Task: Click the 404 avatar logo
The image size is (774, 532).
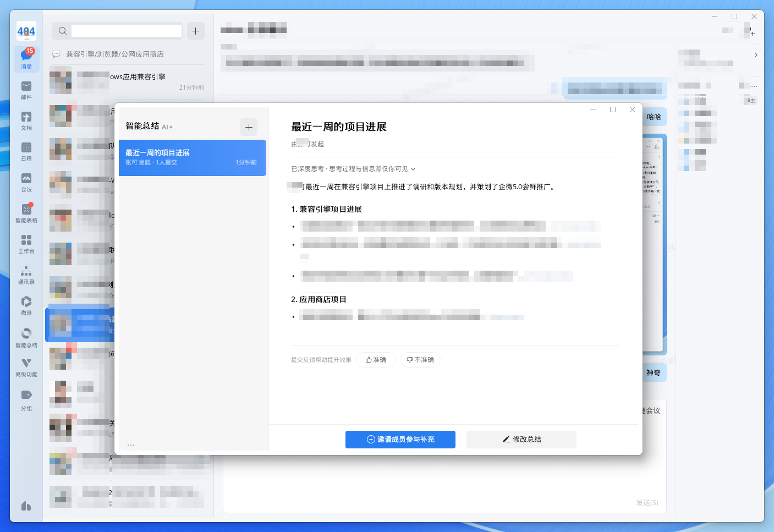Action: point(26,31)
